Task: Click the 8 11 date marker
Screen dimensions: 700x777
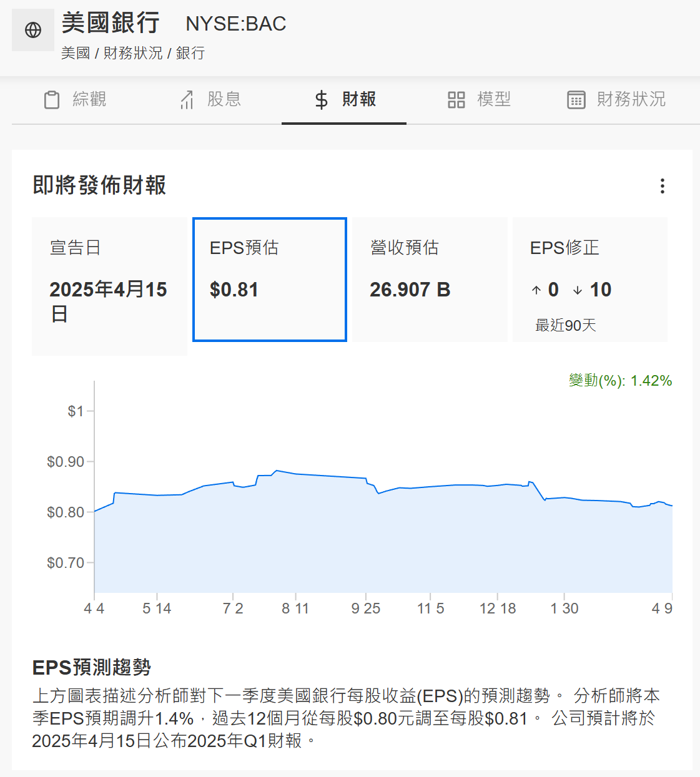Action: [295, 608]
